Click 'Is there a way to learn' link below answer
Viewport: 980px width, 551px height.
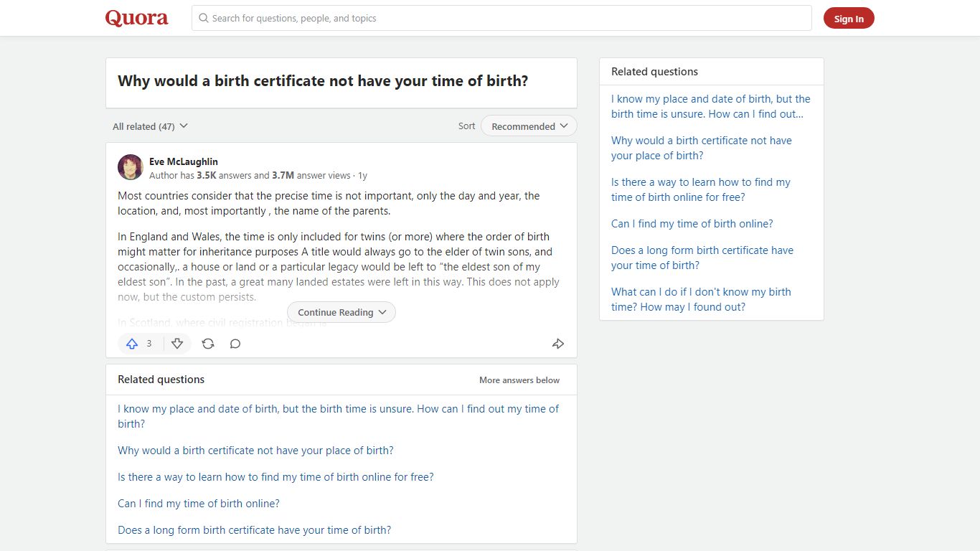click(x=275, y=477)
